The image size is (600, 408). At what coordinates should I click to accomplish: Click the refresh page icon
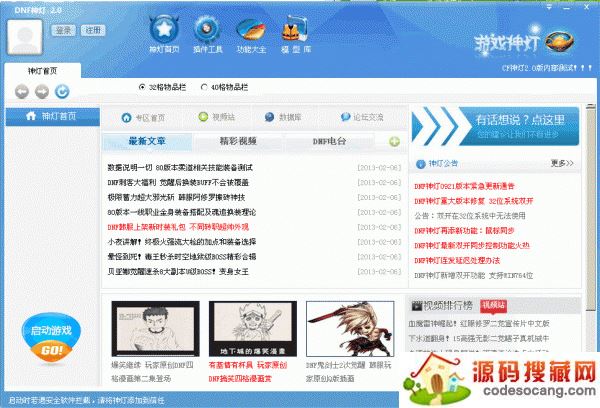62,92
